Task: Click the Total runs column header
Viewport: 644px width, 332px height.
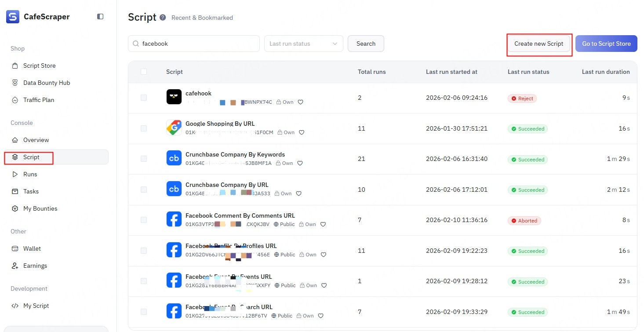Action: [371, 72]
